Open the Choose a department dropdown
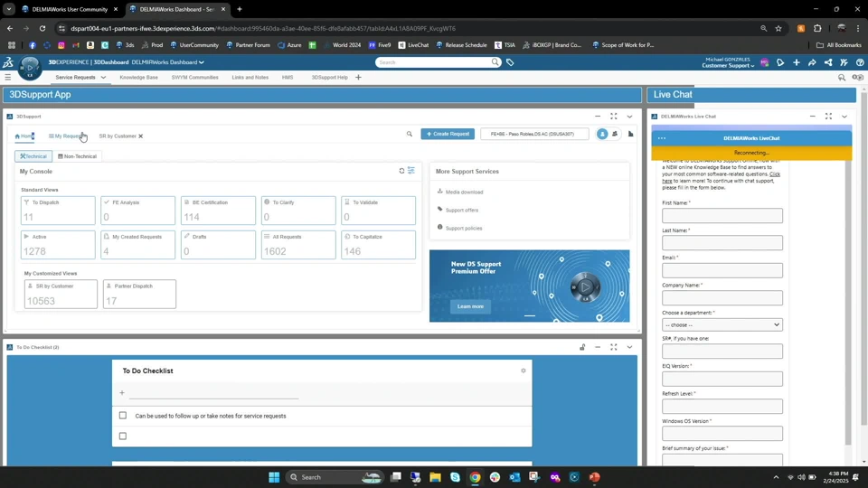 722,324
